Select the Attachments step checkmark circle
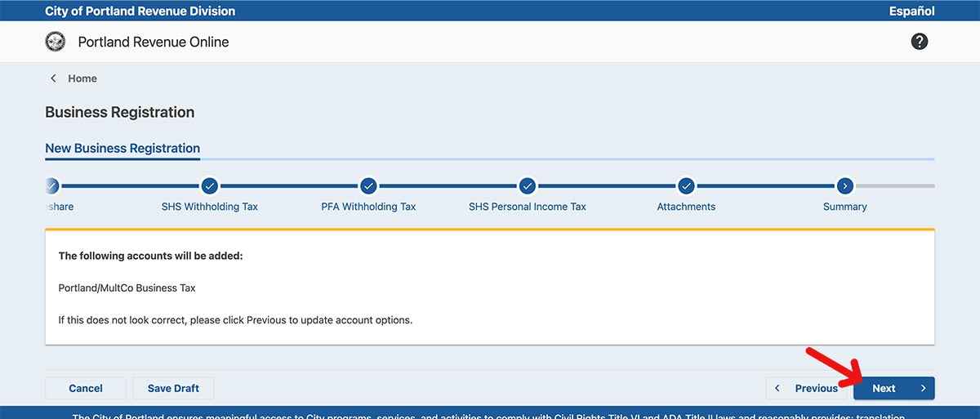980x419 pixels. pyautogui.click(x=686, y=185)
